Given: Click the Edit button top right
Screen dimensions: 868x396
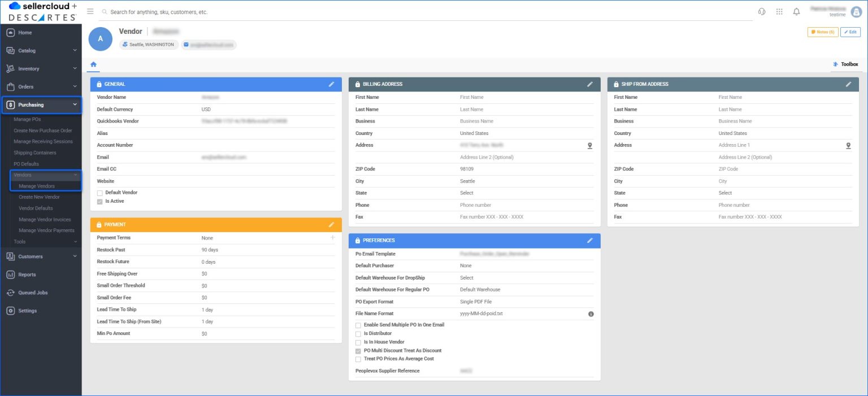Looking at the screenshot, I should tap(850, 32).
